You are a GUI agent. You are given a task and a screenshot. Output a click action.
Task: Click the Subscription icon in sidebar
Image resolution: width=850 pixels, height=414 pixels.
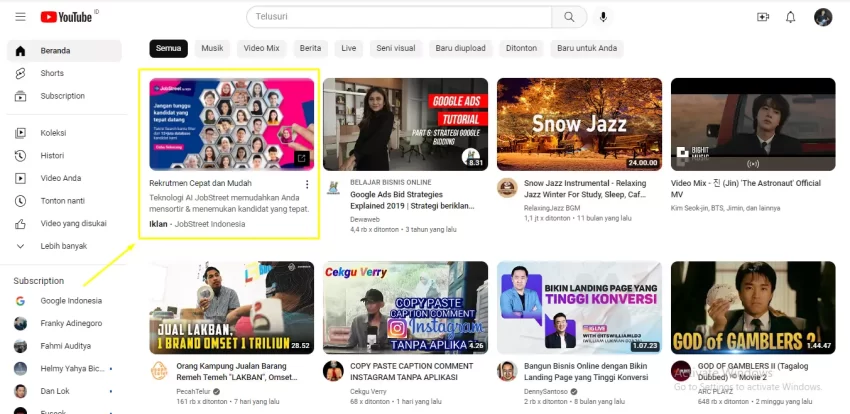point(21,96)
